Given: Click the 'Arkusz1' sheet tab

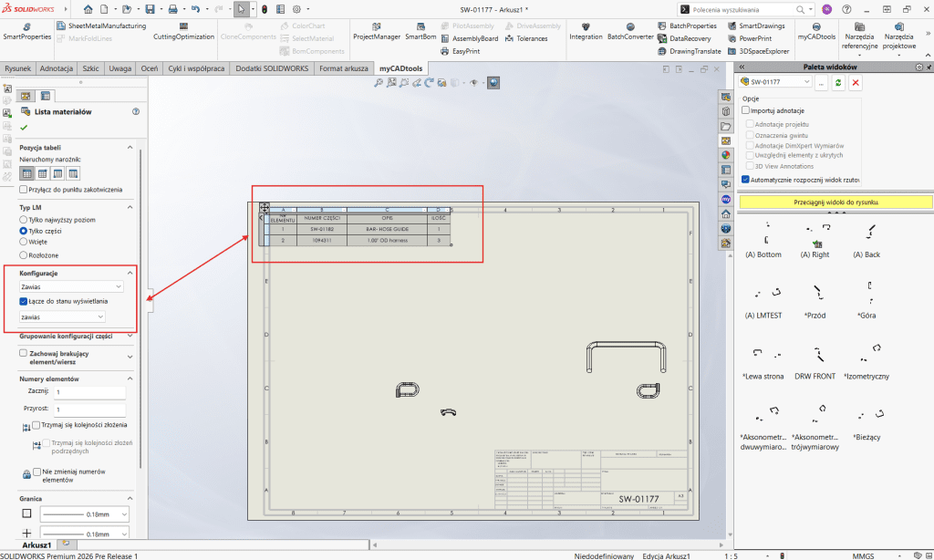Looking at the screenshot, I should tap(36, 544).
